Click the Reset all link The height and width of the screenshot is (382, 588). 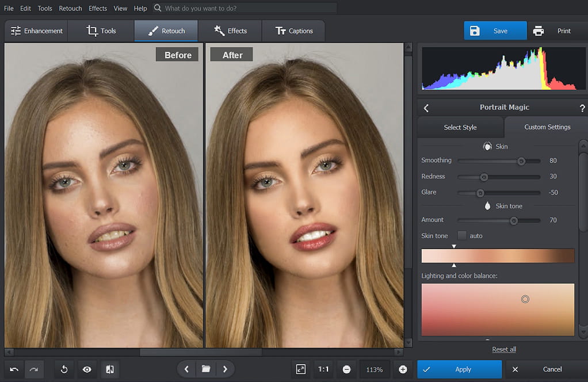pyautogui.click(x=504, y=349)
